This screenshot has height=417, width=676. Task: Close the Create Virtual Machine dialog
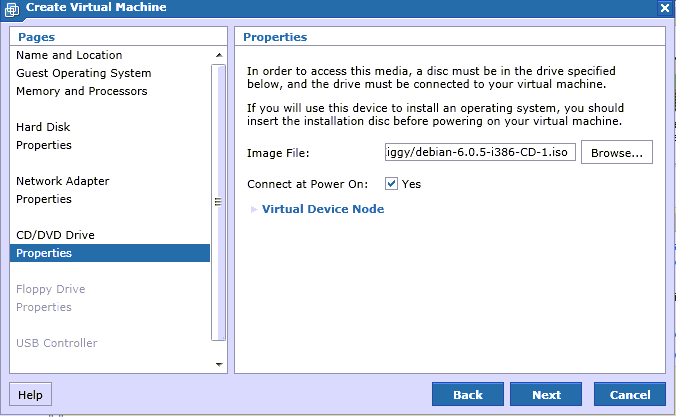point(664,8)
